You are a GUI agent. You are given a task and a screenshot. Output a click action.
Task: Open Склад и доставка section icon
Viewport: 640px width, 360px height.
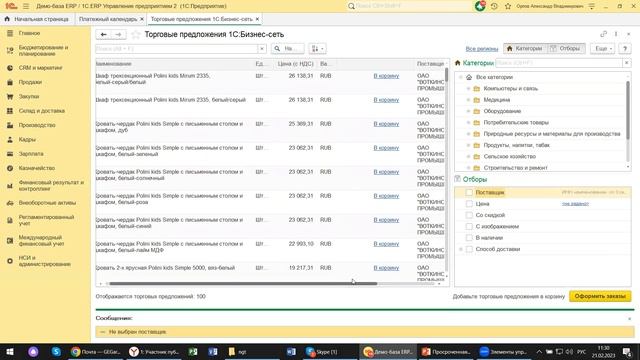coord(10,111)
